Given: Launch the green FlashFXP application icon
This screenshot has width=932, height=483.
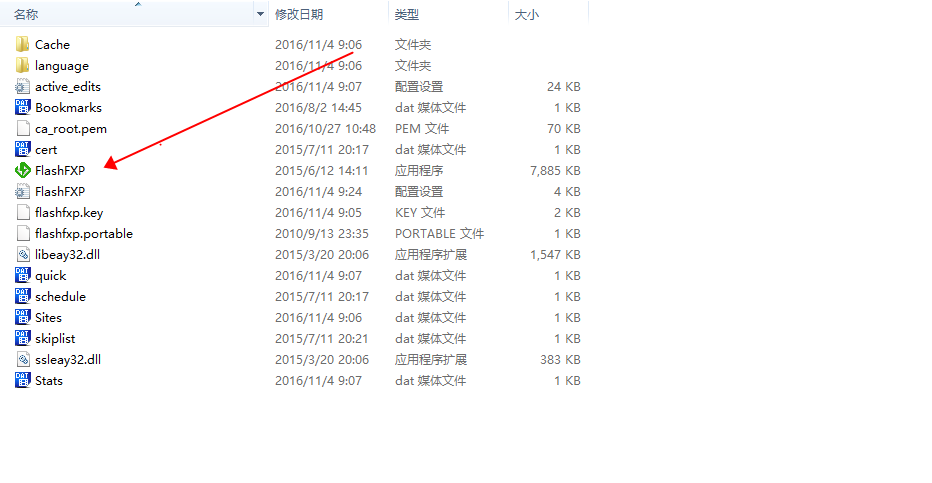Looking at the screenshot, I should (x=23, y=171).
